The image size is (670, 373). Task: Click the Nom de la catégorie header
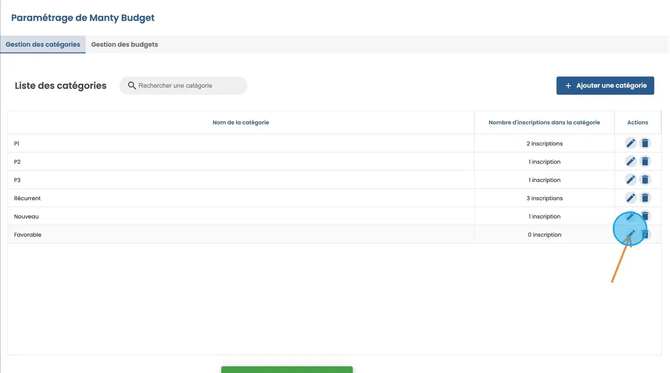coord(241,122)
